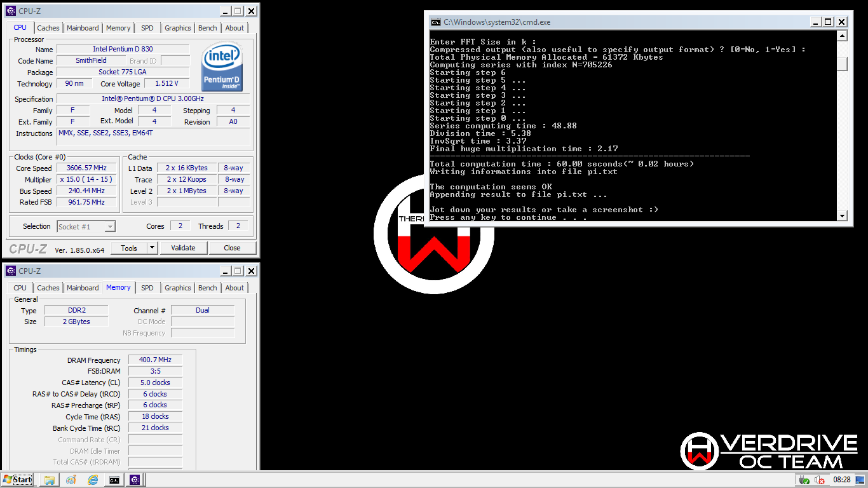Click the Intel Pentium D logo
The height and width of the screenshot is (488, 868).
tap(222, 67)
